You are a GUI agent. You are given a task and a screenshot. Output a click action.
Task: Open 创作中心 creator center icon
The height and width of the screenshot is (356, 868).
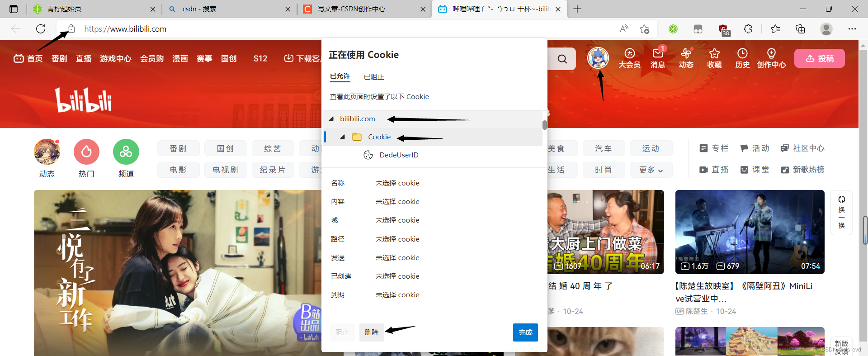771,58
